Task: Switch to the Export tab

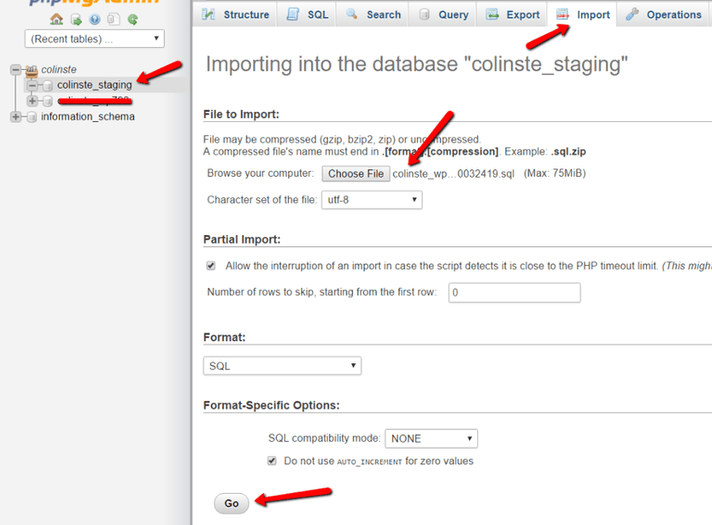Action: tap(513, 15)
